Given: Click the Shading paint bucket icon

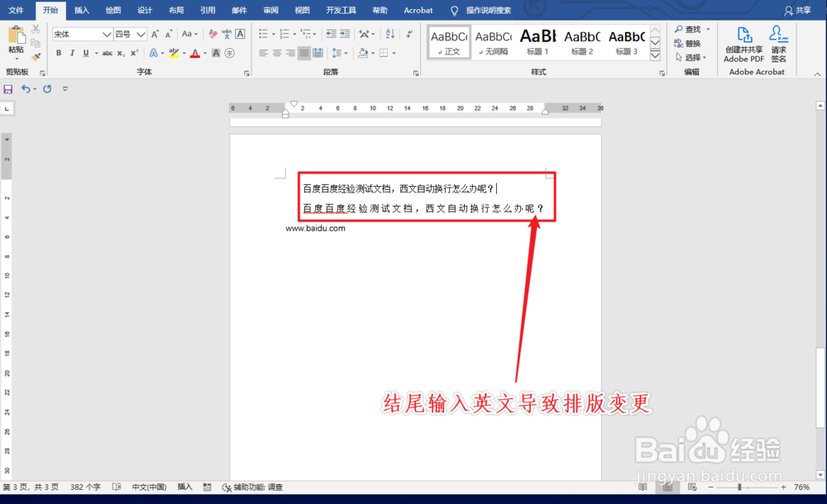Looking at the screenshot, I should pyautogui.click(x=363, y=53).
